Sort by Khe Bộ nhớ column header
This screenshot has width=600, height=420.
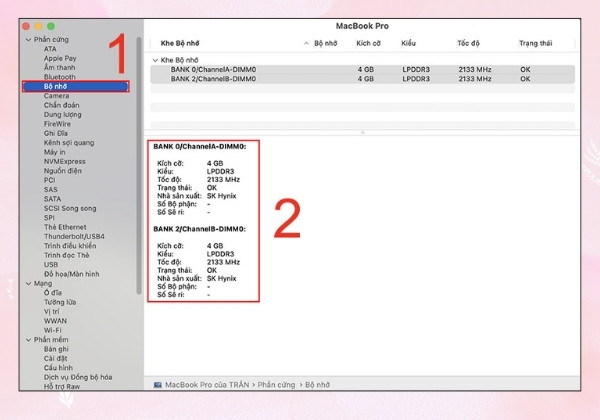point(180,43)
